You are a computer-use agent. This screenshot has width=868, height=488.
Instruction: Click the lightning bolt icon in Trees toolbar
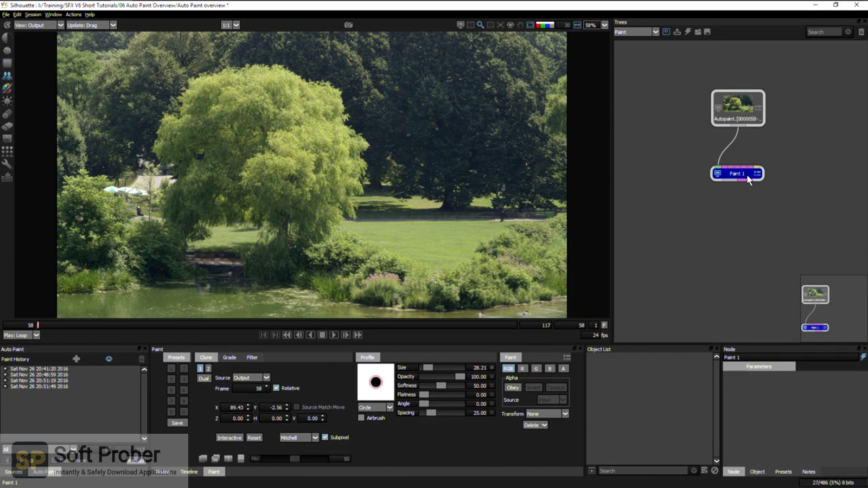(687, 32)
